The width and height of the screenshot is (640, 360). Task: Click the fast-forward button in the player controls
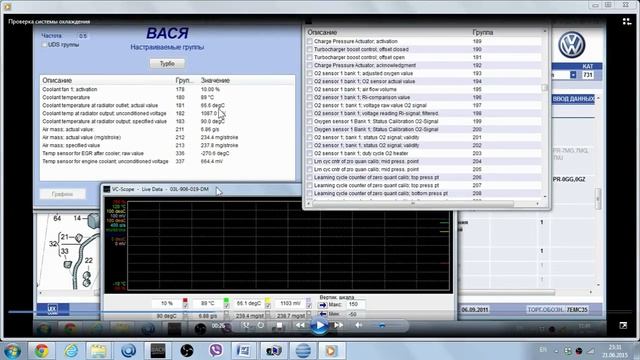pos(338,325)
